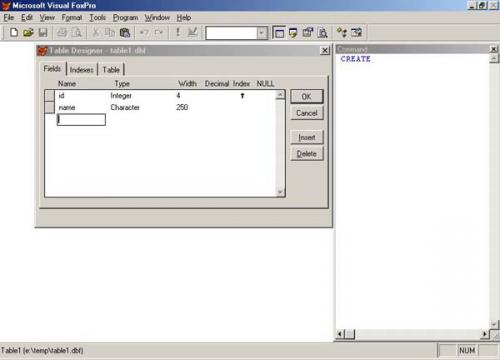The image size is (500, 360).
Task: Click the index arrow on id row
Action: (x=242, y=96)
